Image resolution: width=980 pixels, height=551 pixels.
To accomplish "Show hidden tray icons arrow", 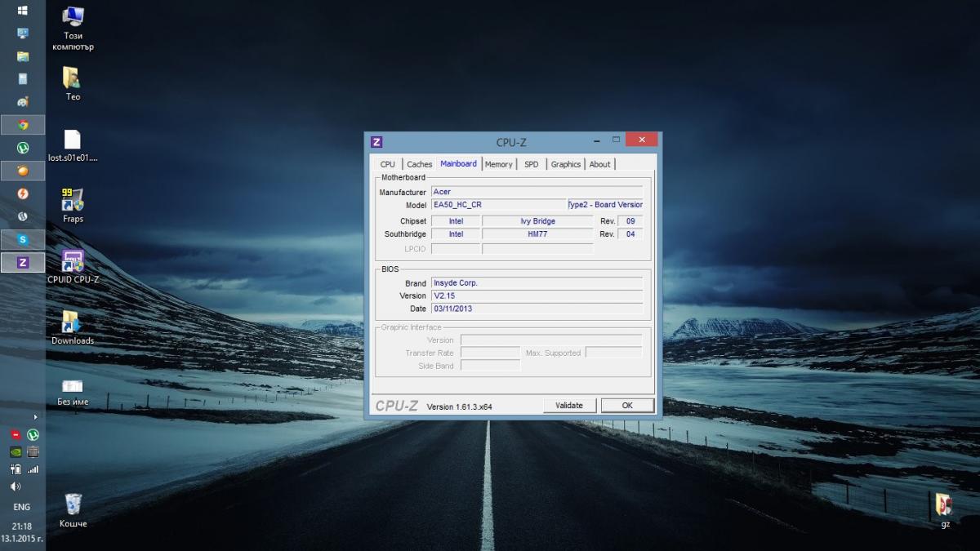I will 34,417.
